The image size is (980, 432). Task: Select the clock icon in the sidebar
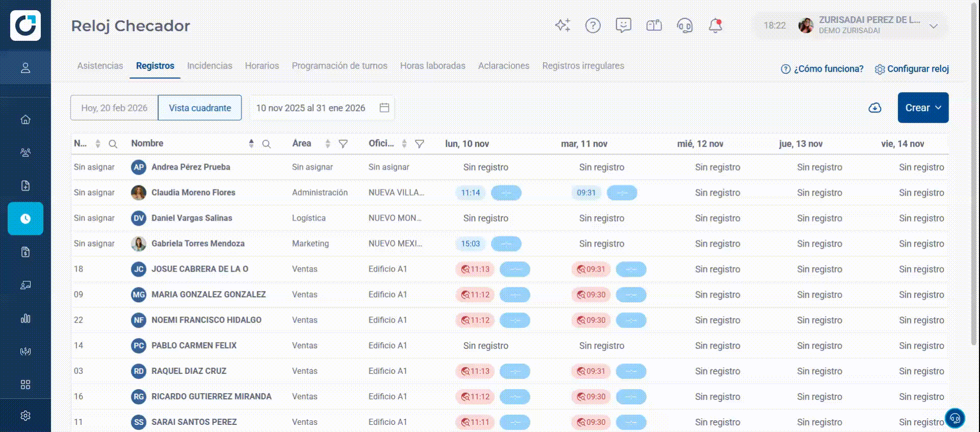point(26,219)
